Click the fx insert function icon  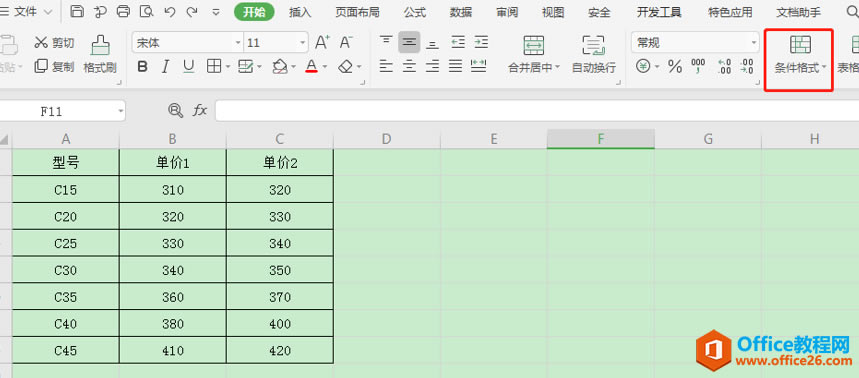pyautogui.click(x=200, y=111)
